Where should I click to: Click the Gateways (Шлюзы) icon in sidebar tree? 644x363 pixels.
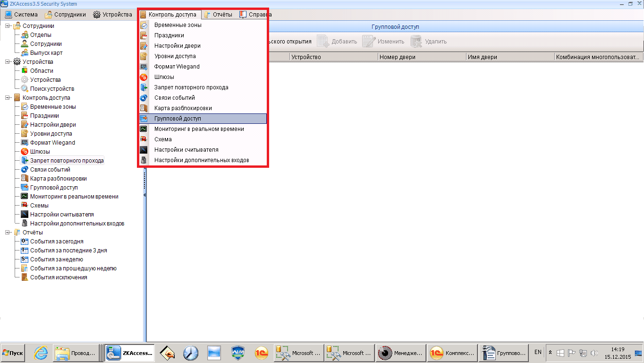coord(25,152)
